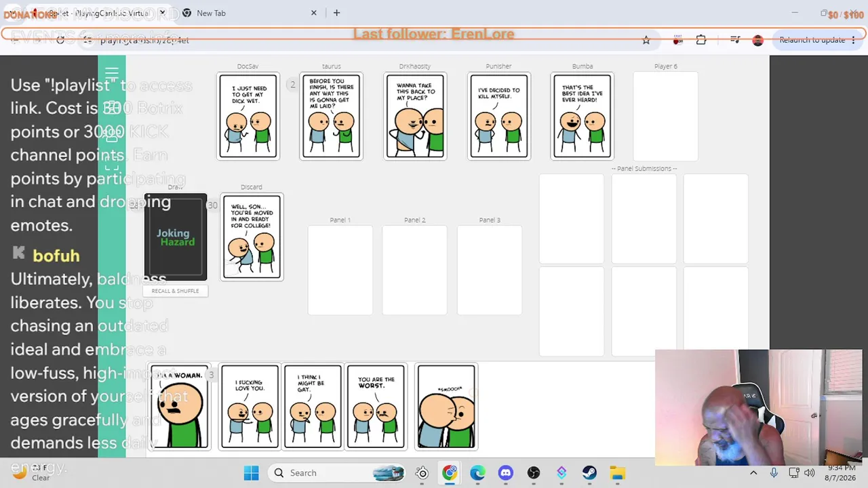
Task: Click the 'taurus' player name label
Action: (332, 66)
